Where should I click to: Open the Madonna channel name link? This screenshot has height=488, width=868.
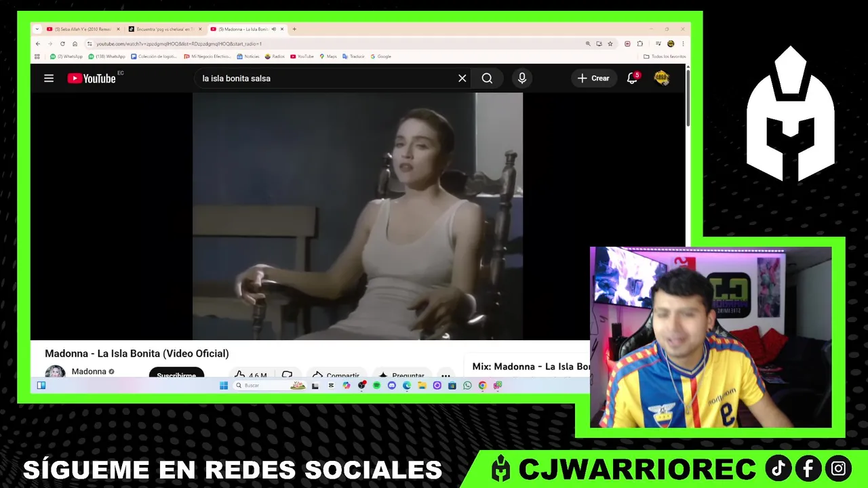pos(89,371)
